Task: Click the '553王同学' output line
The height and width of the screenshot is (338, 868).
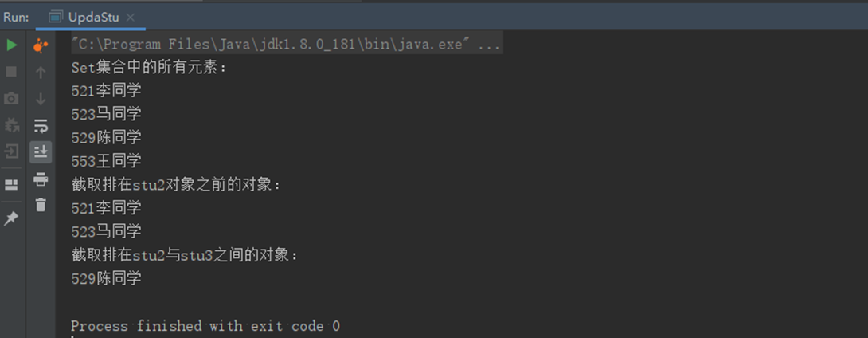Action: [x=106, y=161]
